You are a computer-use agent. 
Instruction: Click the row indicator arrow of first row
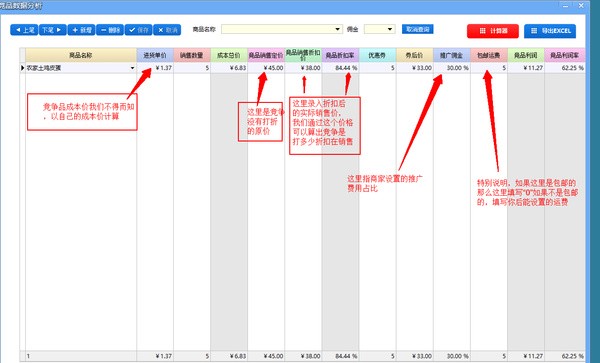23,68
